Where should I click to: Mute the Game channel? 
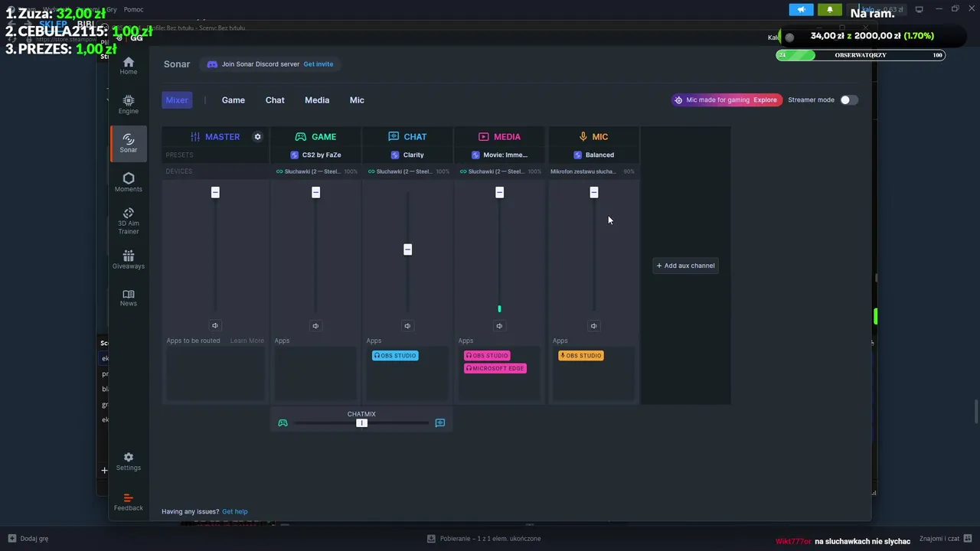click(315, 326)
